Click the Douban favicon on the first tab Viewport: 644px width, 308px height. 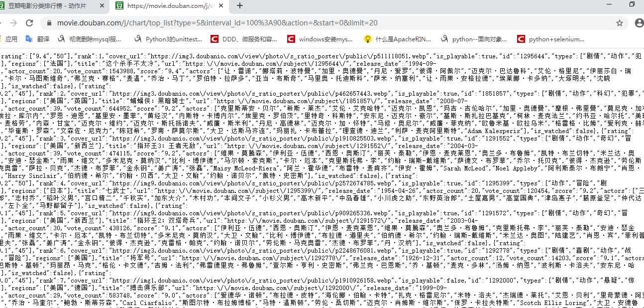(x=3, y=5)
